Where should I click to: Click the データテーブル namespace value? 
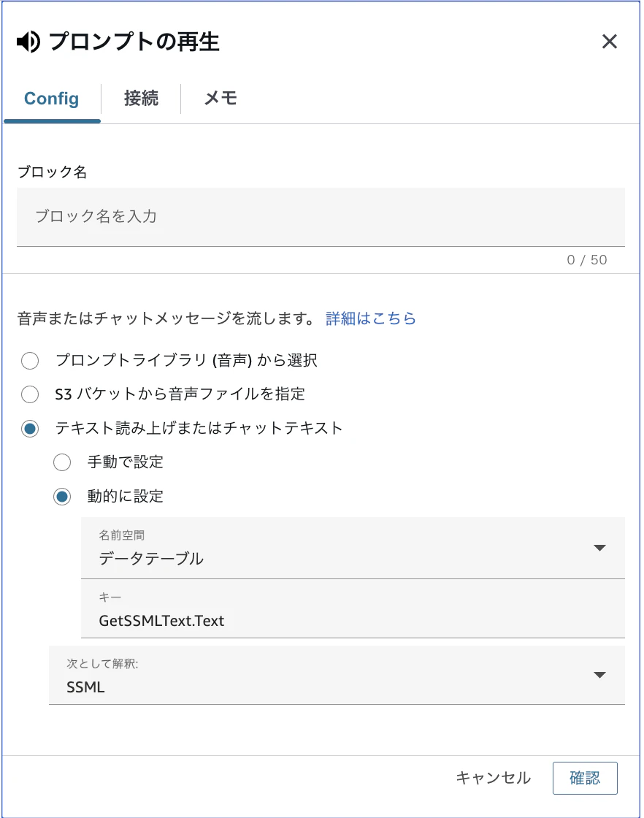click(x=151, y=559)
